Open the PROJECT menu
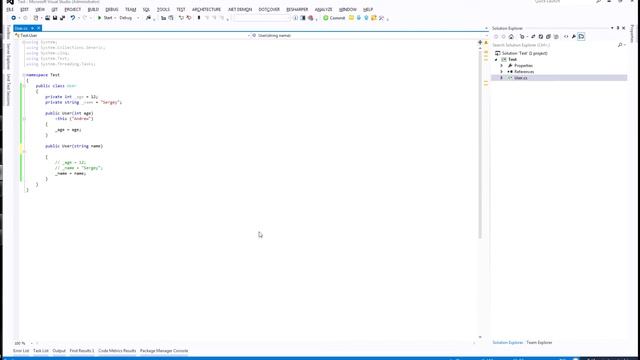This screenshot has height=360, width=640. pos(73,9)
